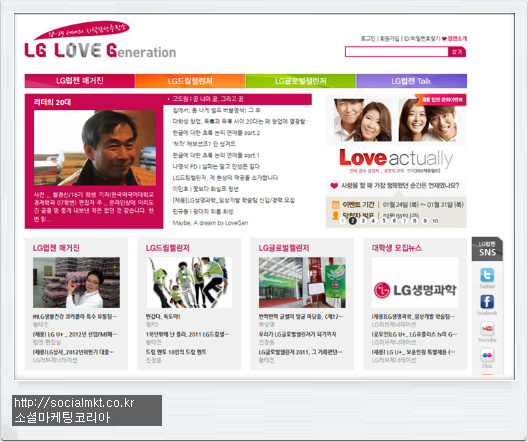This screenshot has width=528, height=442.
Task: Go to banner page 7
Action: tap(404, 221)
